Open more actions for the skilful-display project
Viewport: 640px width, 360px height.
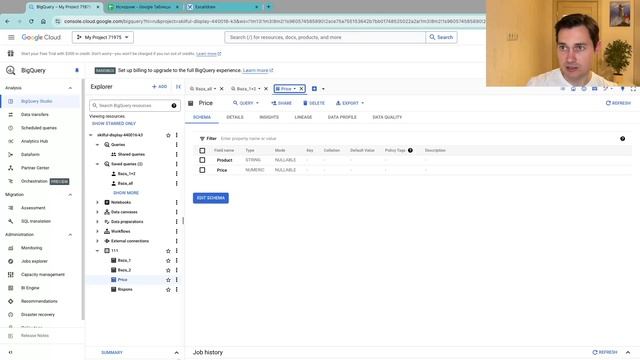tap(177, 135)
